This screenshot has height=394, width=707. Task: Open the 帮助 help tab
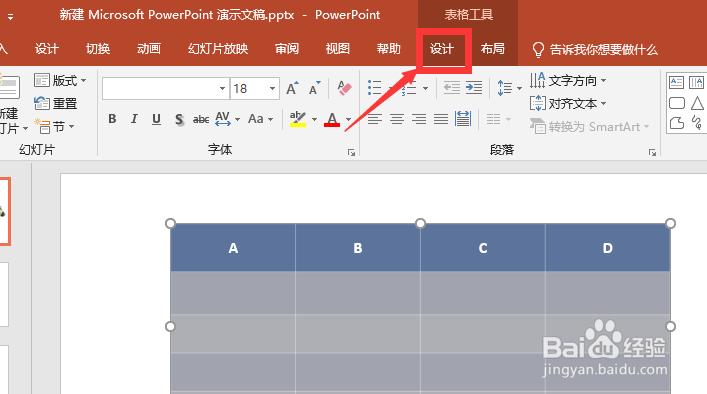389,49
